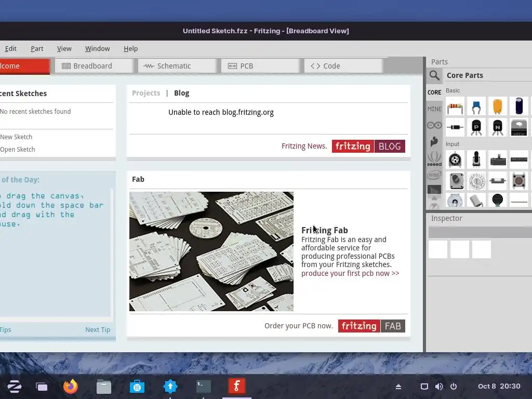
Task: Open the Software store from taskbar
Action: [137, 387]
